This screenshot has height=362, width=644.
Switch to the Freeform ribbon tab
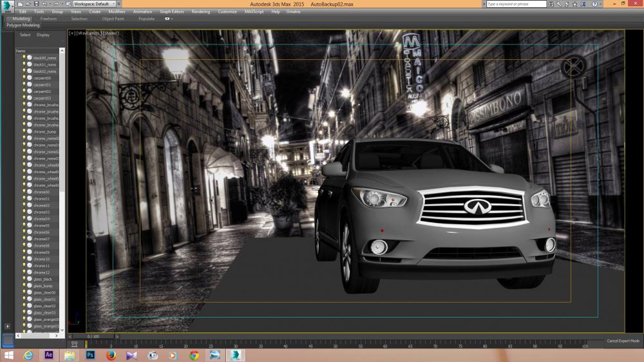(48, 19)
